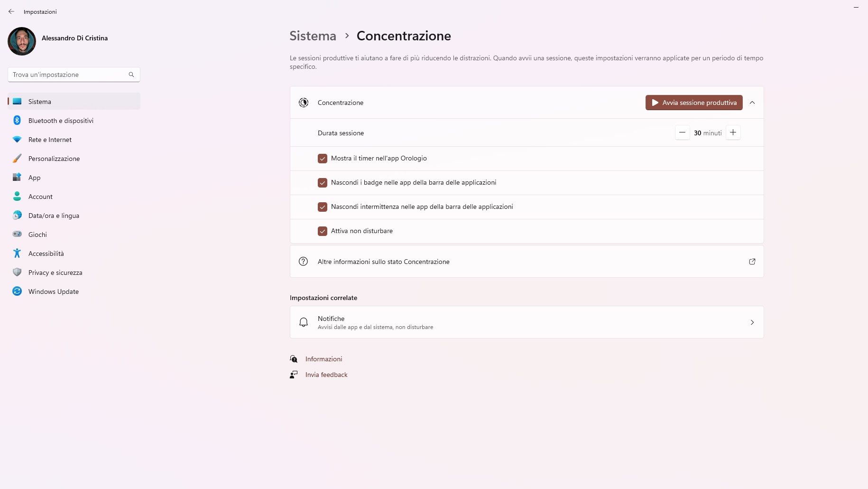Increase session duration with plus button

pyautogui.click(x=733, y=133)
